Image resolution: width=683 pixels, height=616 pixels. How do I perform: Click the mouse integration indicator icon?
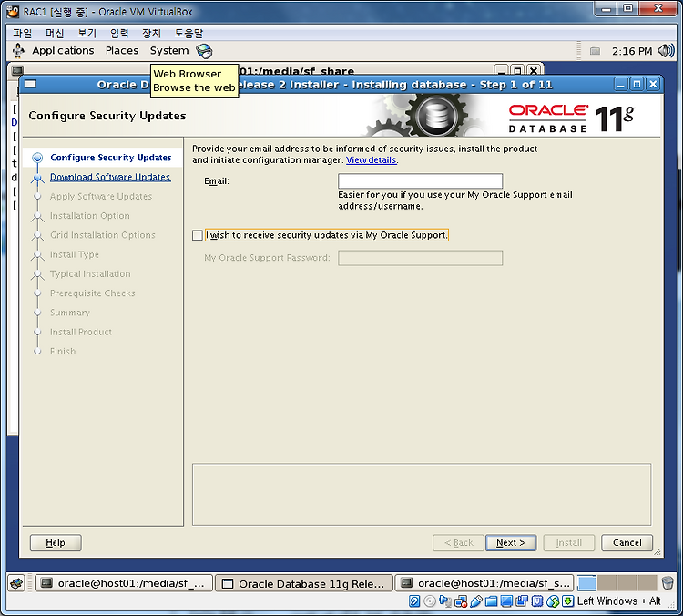[553, 601]
